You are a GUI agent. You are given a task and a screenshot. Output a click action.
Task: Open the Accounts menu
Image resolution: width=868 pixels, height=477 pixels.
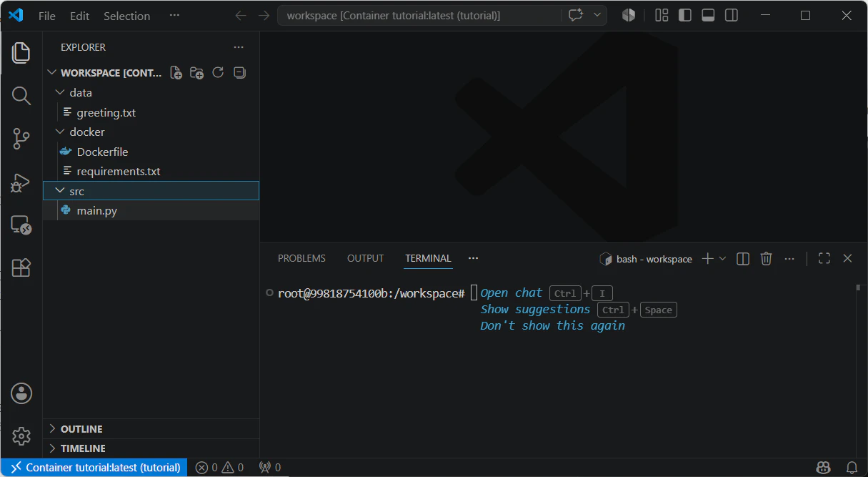click(x=21, y=393)
